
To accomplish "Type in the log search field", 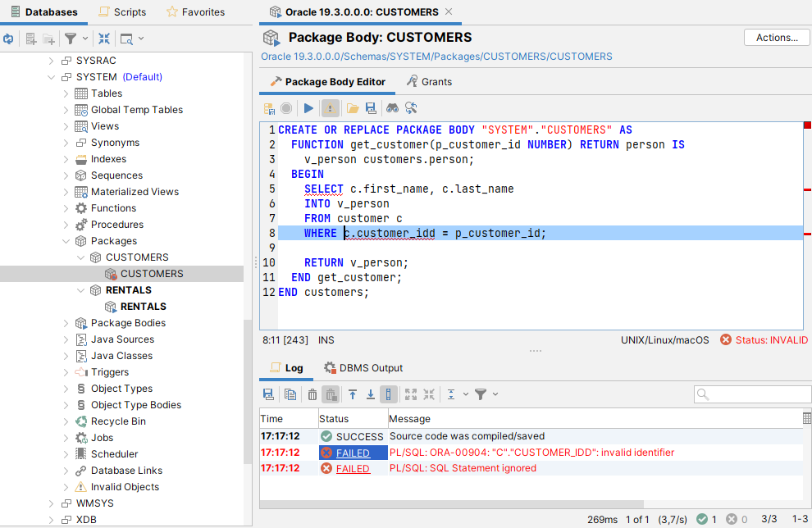I will 752,394.
